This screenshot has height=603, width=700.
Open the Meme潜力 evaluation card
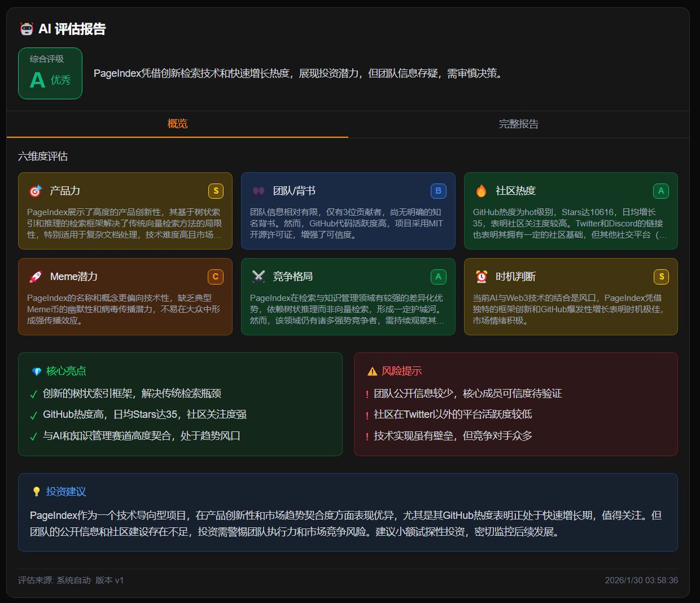[125, 296]
